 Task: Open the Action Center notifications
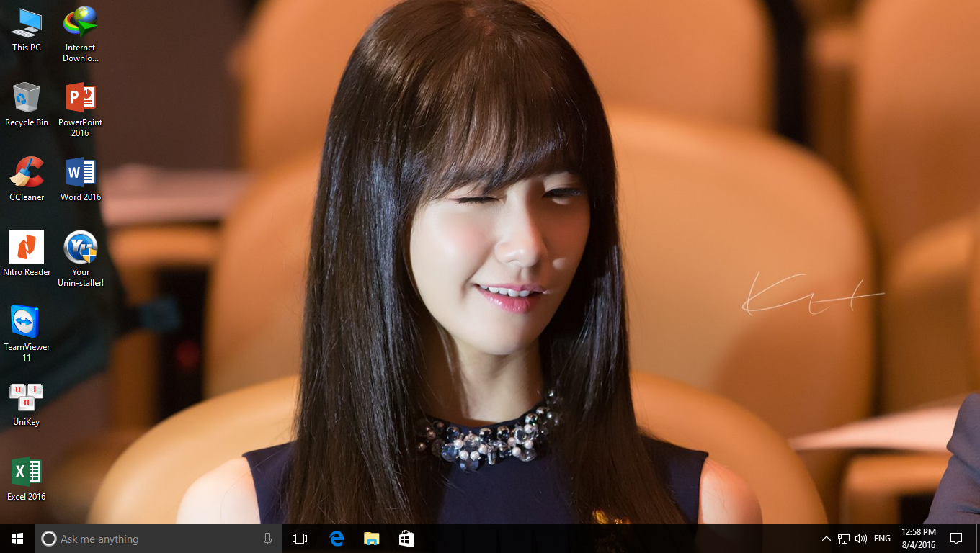pyautogui.click(x=956, y=538)
